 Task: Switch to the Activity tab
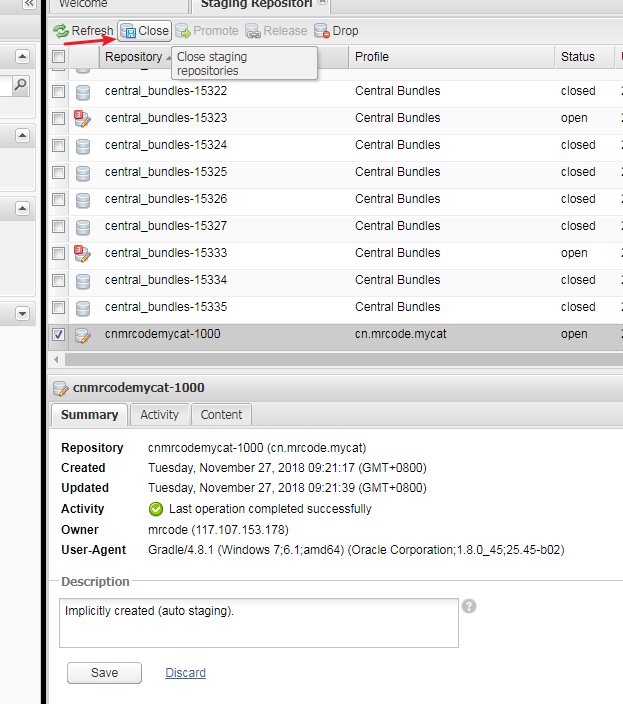(159, 414)
